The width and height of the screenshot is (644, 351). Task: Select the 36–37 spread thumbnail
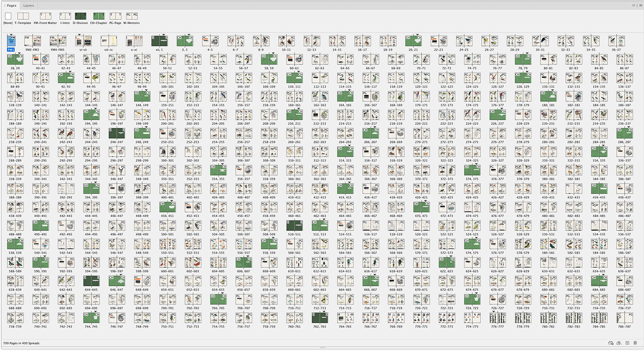[x=617, y=41]
